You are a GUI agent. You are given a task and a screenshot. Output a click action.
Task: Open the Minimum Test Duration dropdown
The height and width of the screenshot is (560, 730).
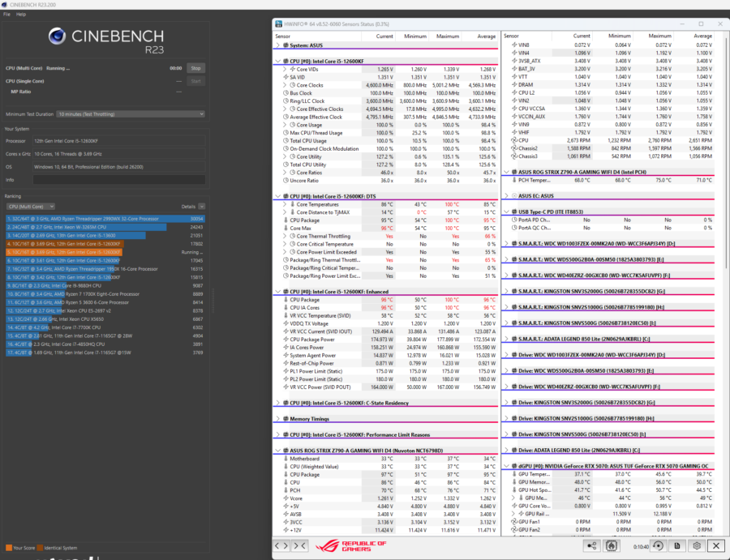(x=131, y=114)
